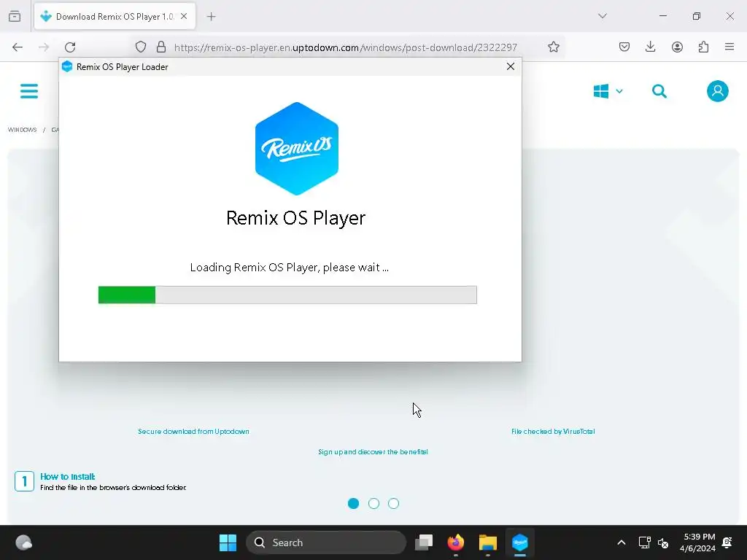
Task: Click Sign up and discover the benefits
Action: click(x=373, y=452)
